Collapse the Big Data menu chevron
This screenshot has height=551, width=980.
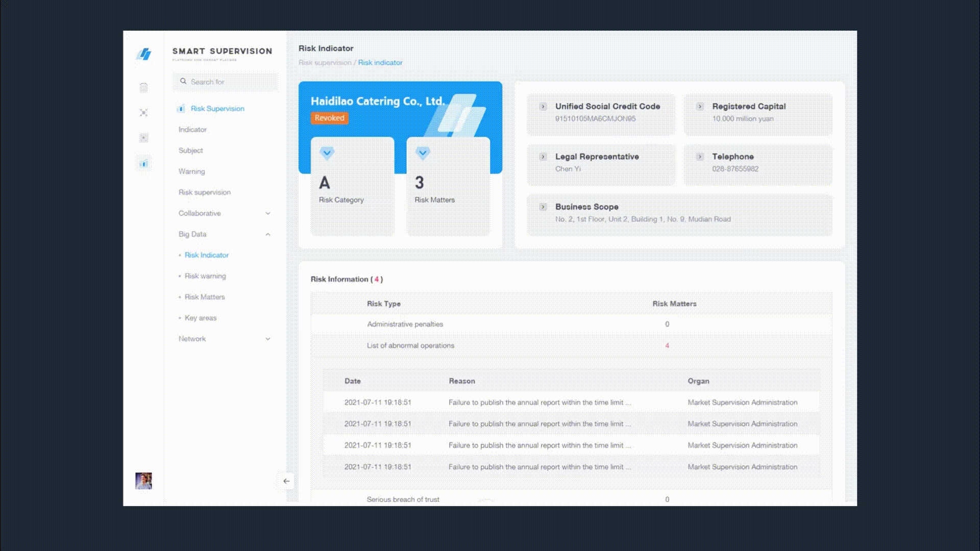pos(268,234)
